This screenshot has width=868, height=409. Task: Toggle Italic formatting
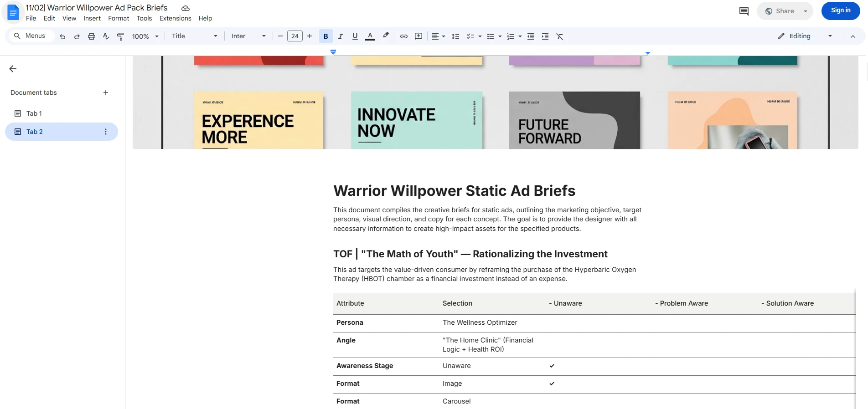point(341,36)
